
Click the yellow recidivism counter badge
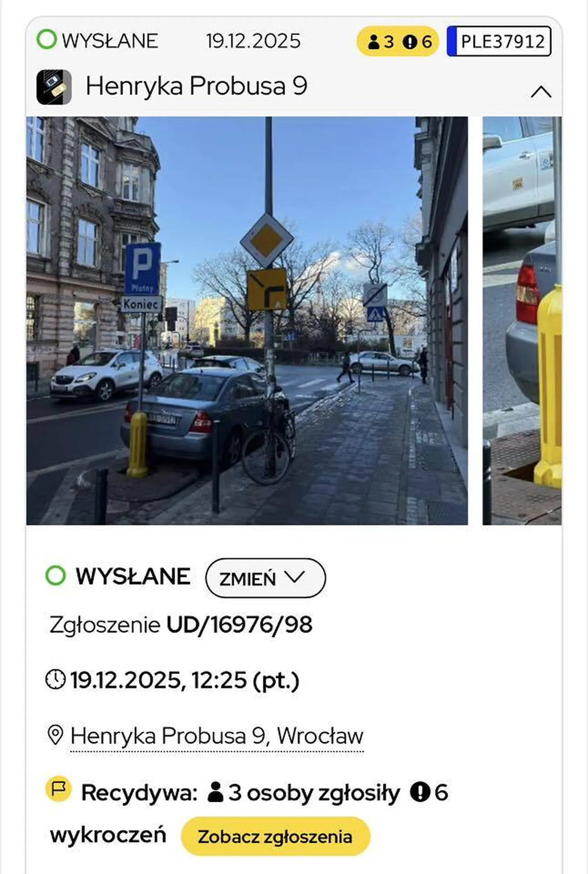point(397,41)
